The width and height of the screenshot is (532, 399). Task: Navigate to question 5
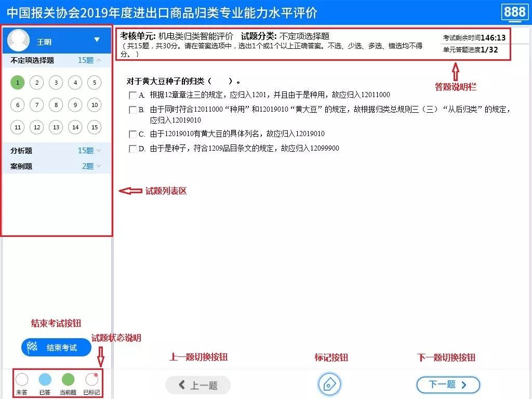[95, 83]
